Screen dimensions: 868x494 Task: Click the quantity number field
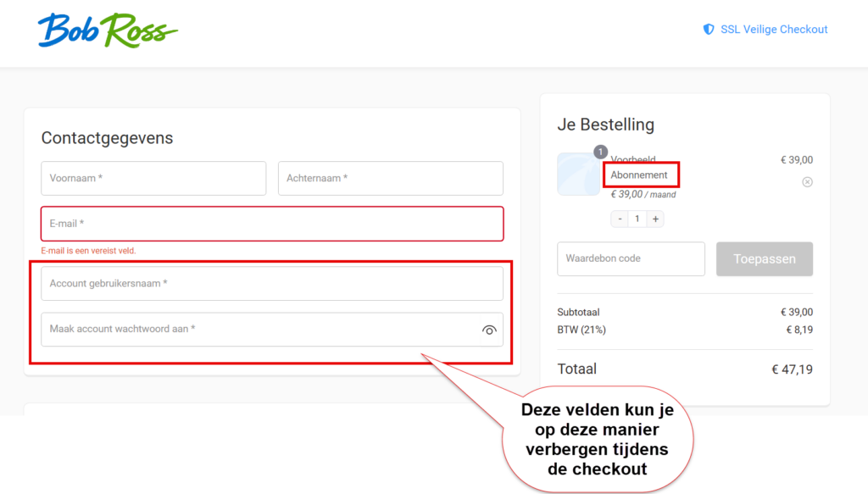pos(637,219)
